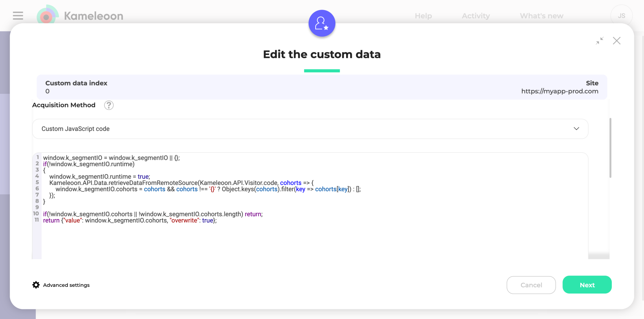Go to the Activity menu item
This screenshot has height=319, width=644.
tap(476, 16)
